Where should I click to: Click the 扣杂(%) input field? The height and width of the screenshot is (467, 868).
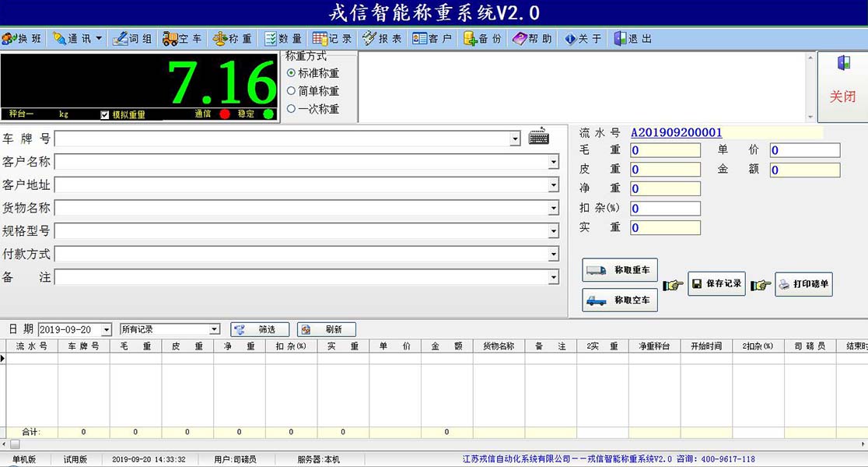[x=666, y=209]
